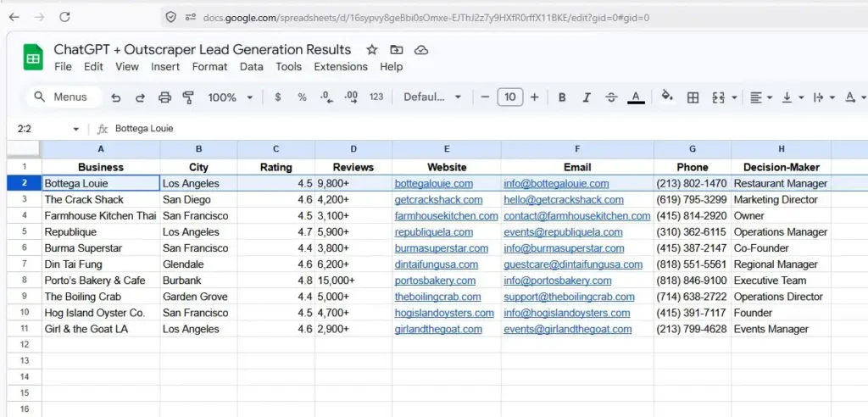868x417 pixels.
Task: Open the text color picker
Action: click(636, 97)
